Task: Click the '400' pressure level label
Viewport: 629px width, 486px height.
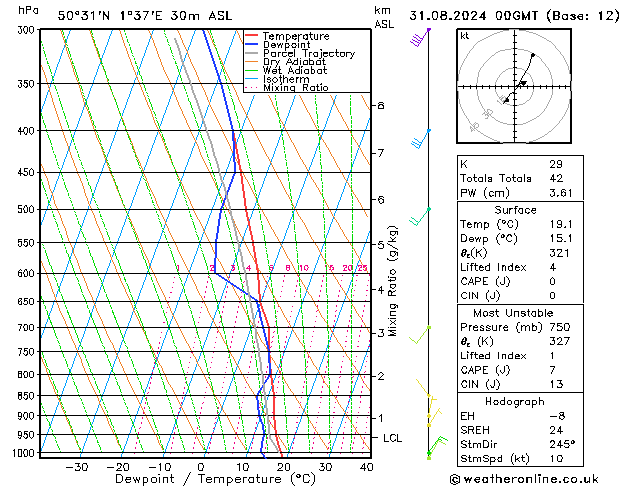Action: click(x=28, y=131)
